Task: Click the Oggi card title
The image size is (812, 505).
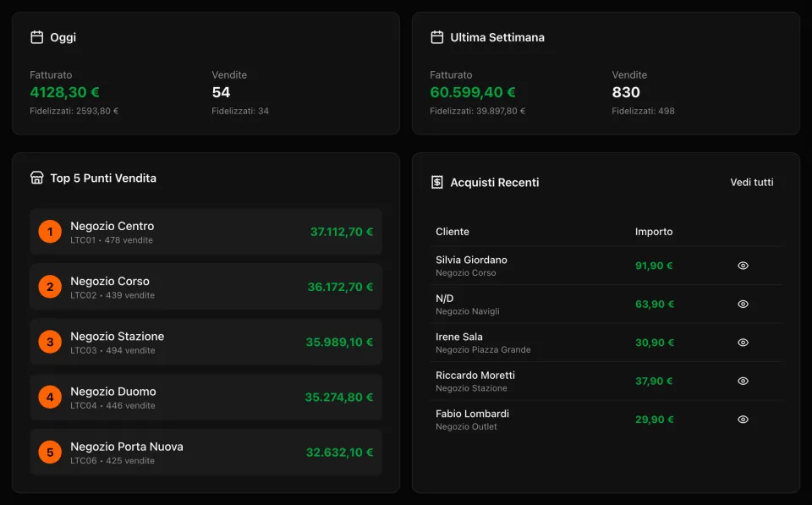Action: tap(63, 37)
